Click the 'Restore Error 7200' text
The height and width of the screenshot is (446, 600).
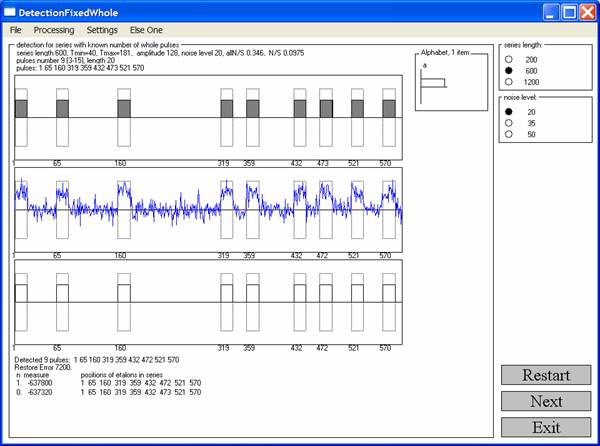43,367
